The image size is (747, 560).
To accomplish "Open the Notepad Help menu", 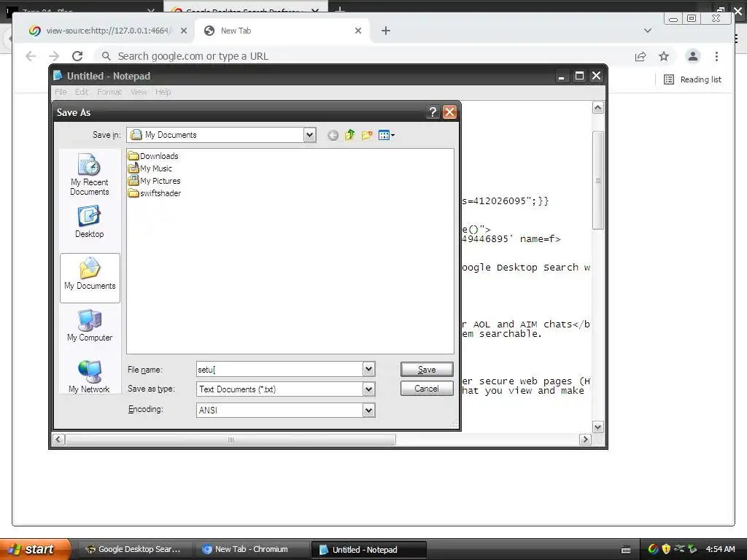I will pyautogui.click(x=163, y=92).
